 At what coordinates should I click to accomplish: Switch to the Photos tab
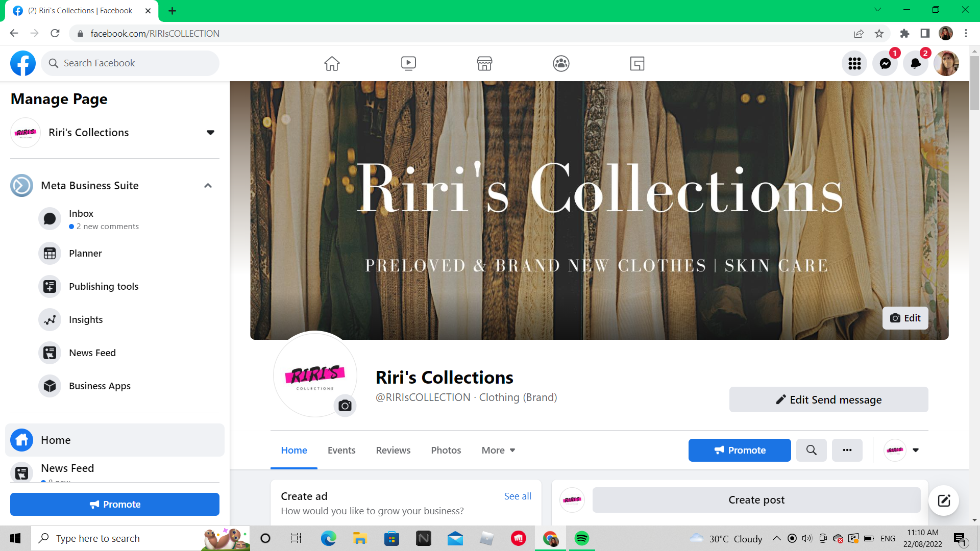(x=446, y=450)
